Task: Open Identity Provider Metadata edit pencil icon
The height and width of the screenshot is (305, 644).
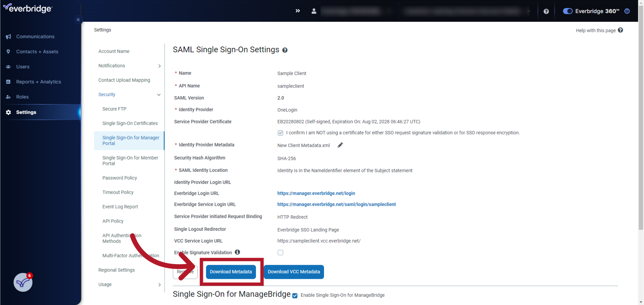Action: (x=340, y=145)
